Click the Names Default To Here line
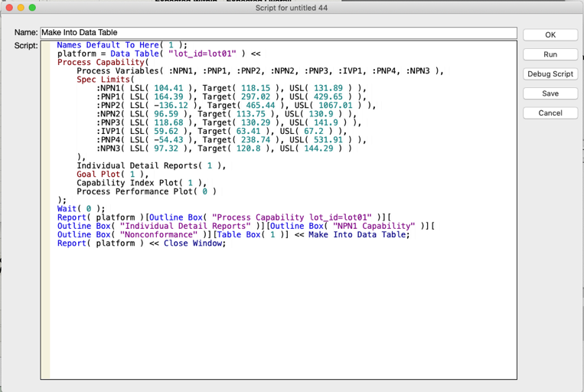 click(x=122, y=45)
